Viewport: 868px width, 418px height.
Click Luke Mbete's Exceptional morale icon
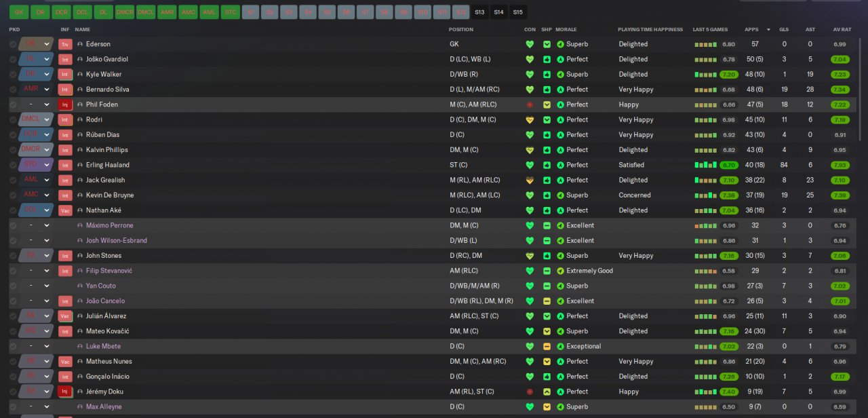point(560,346)
